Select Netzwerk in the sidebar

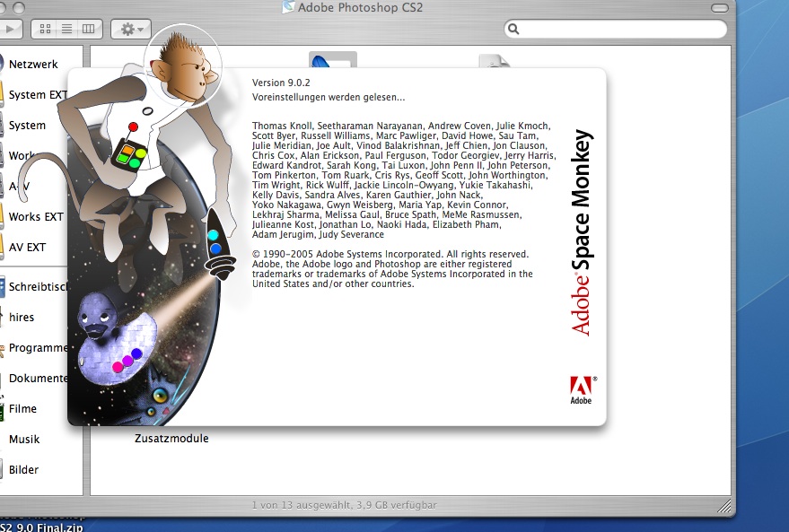click(x=33, y=65)
